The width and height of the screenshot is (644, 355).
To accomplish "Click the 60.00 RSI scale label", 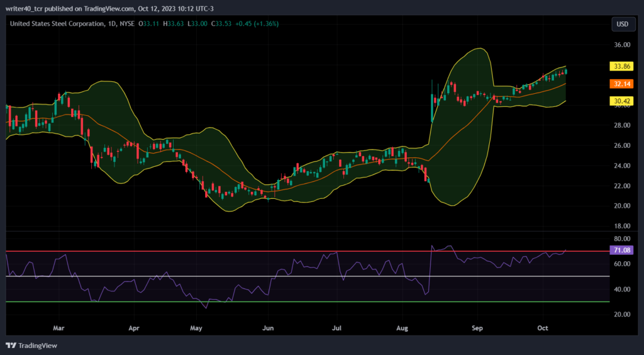I will (621, 264).
